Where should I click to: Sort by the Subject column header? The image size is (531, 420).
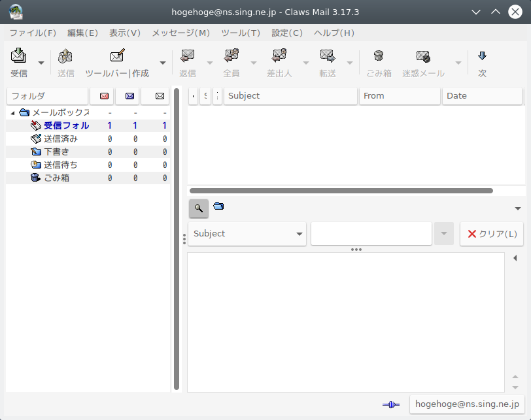[290, 96]
